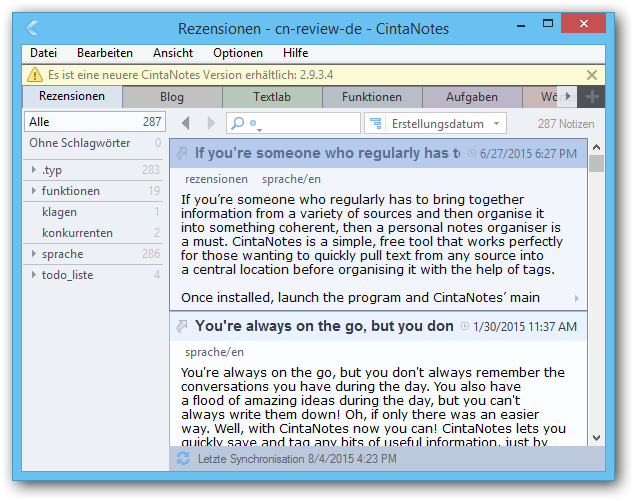Click Letzte Synchronisation status text
Image resolution: width=635 pixels, height=501 pixels.
(297, 459)
